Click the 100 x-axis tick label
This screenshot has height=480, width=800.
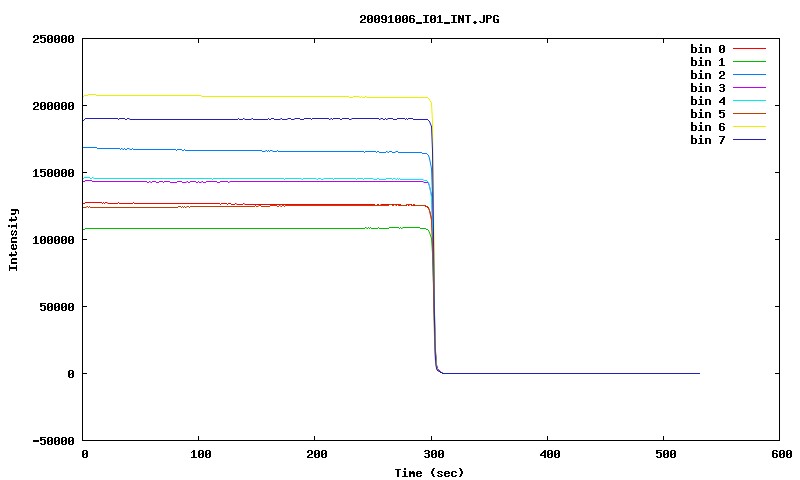click(201, 454)
